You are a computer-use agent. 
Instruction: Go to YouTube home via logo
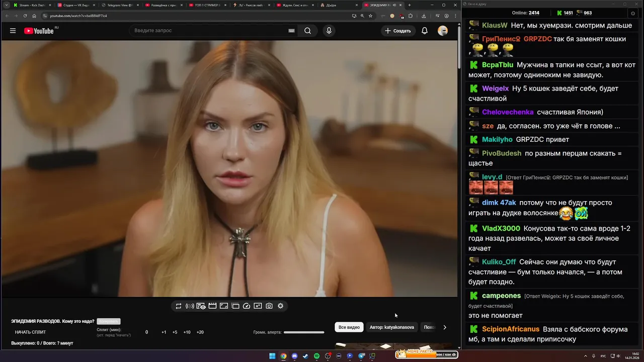[x=39, y=31]
